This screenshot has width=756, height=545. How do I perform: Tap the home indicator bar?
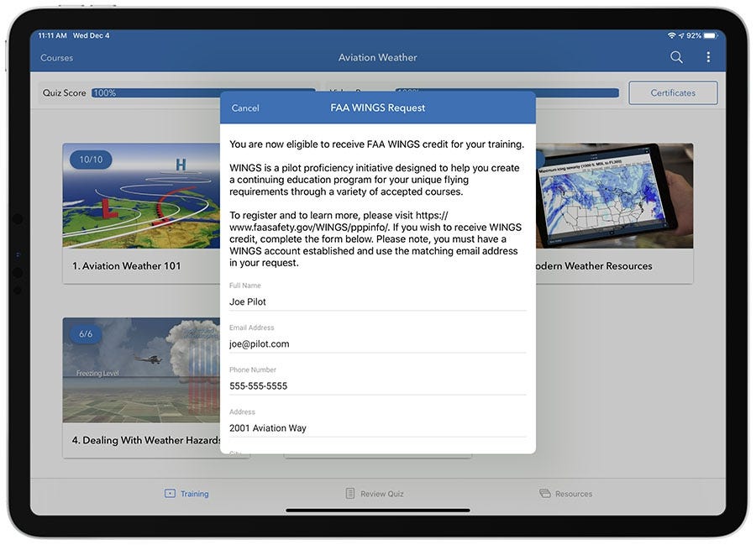click(377, 510)
